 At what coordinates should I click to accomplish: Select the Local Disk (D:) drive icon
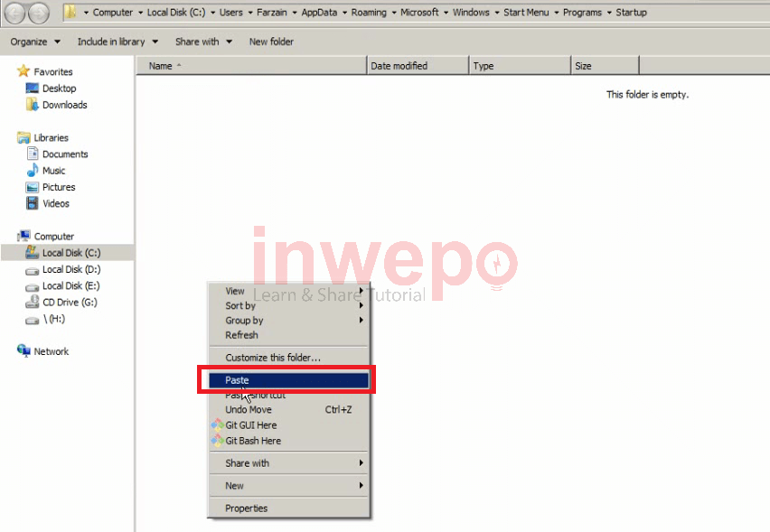tap(32, 270)
